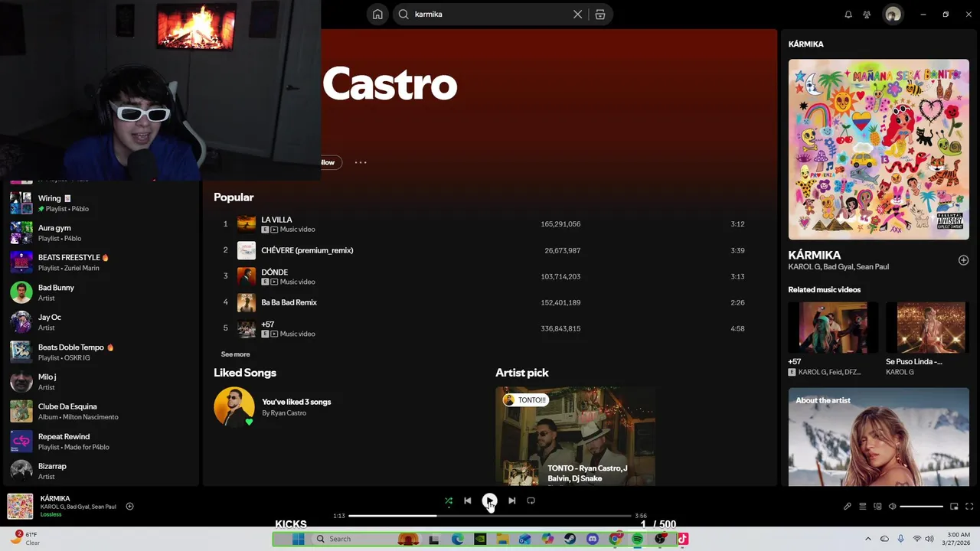Open the +57 related music video
Screen dimensions: 980x551
coord(833,339)
